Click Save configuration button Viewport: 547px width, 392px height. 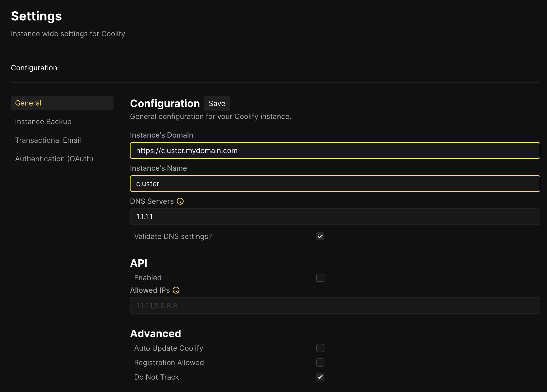(217, 103)
